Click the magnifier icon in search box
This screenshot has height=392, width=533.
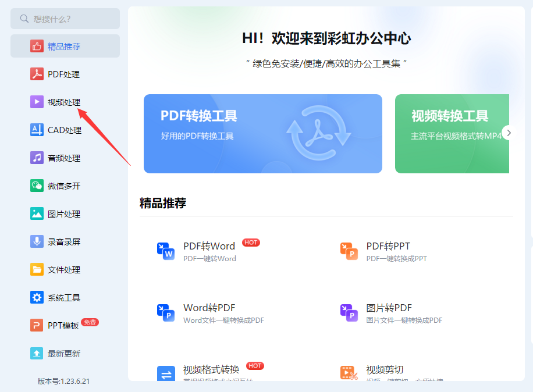[x=24, y=19]
